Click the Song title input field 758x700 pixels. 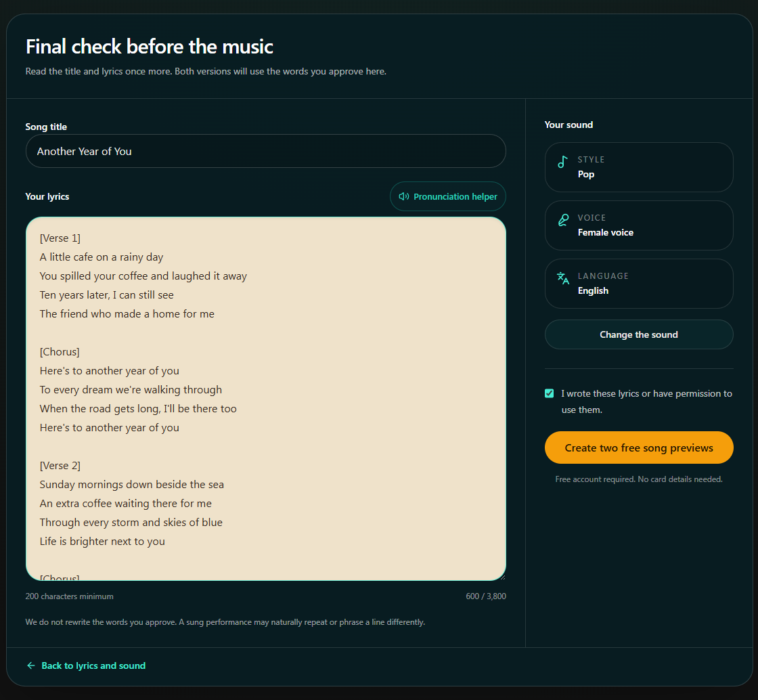coord(265,152)
